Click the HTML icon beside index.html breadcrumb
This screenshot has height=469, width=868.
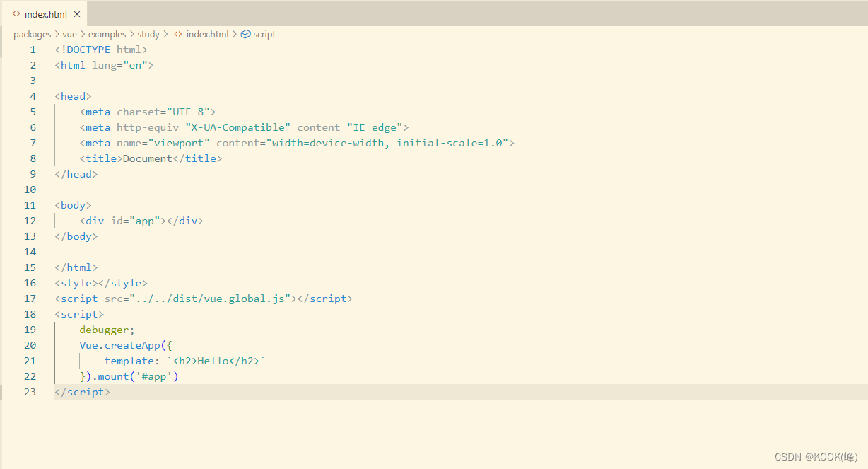tap(178, 34)
